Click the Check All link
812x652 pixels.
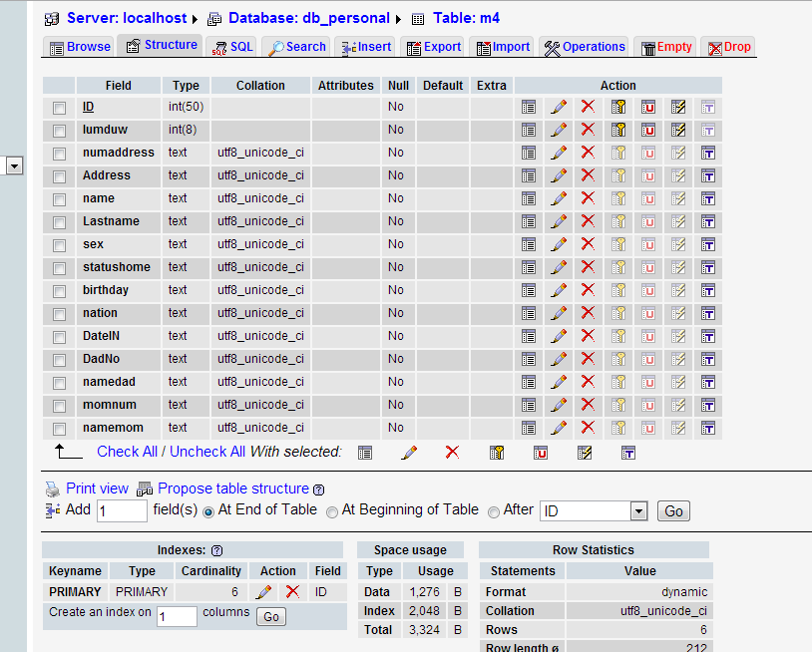[127, 452]
